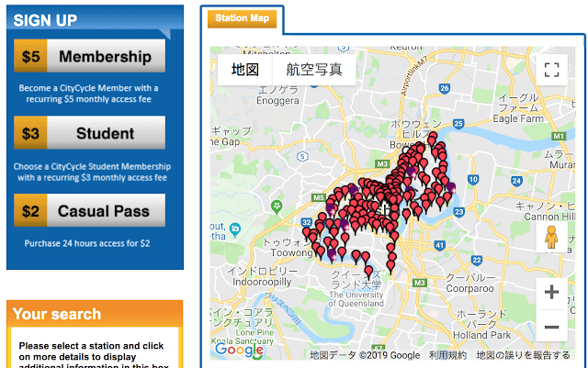The height and width of the screenshot is (368, 588).
Task: Click route 23 highway shield
Action: [459, 212]
